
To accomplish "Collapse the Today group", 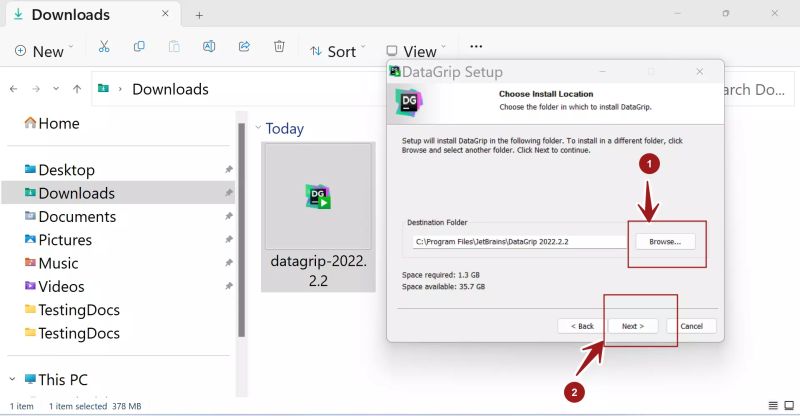I will point(258,128).
